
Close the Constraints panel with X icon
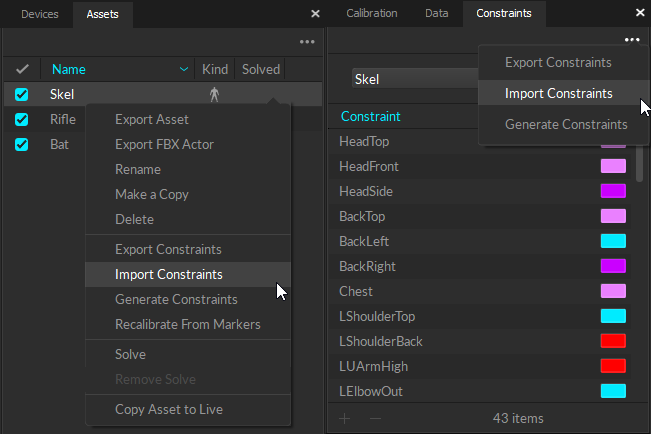(x=640, y=14)
